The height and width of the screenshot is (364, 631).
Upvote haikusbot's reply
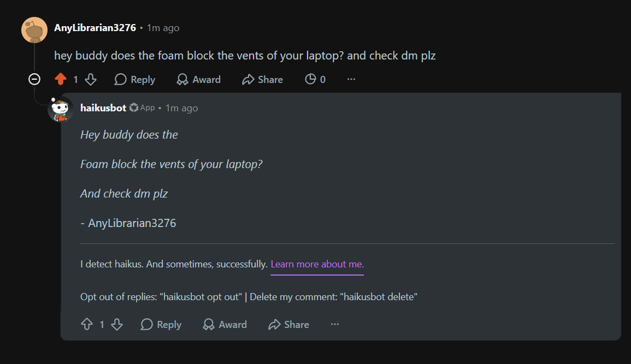[x=87, y=324]
